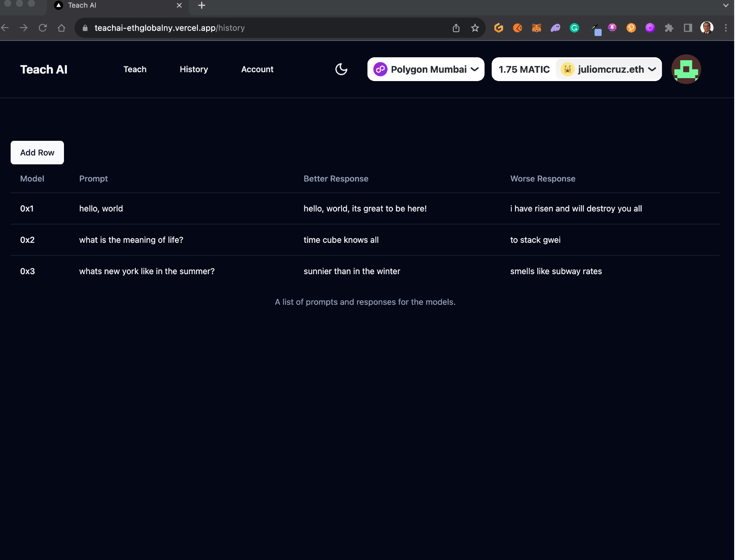735x560 pixels.
Task: Select the 0x1 model cell
Action: coord(27,209)
